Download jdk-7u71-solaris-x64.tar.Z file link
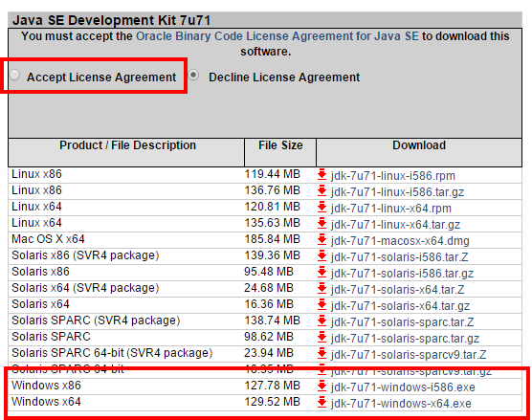 coord(398,290)
